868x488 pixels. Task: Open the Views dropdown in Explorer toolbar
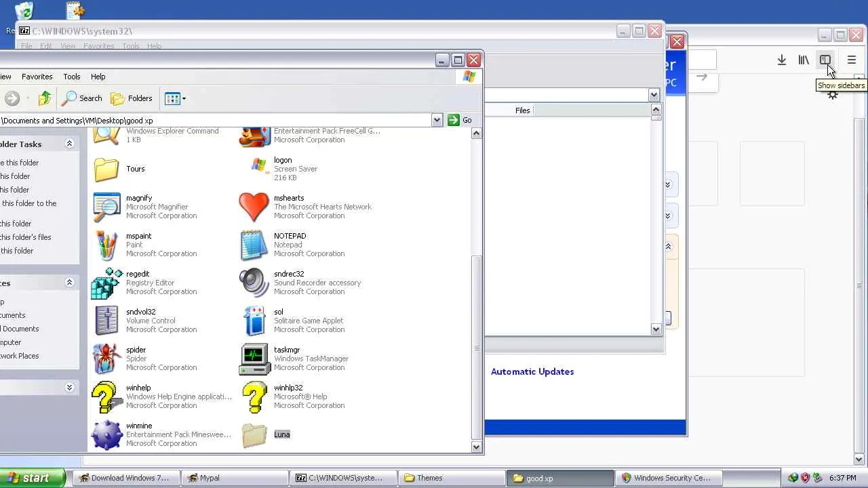175,98
